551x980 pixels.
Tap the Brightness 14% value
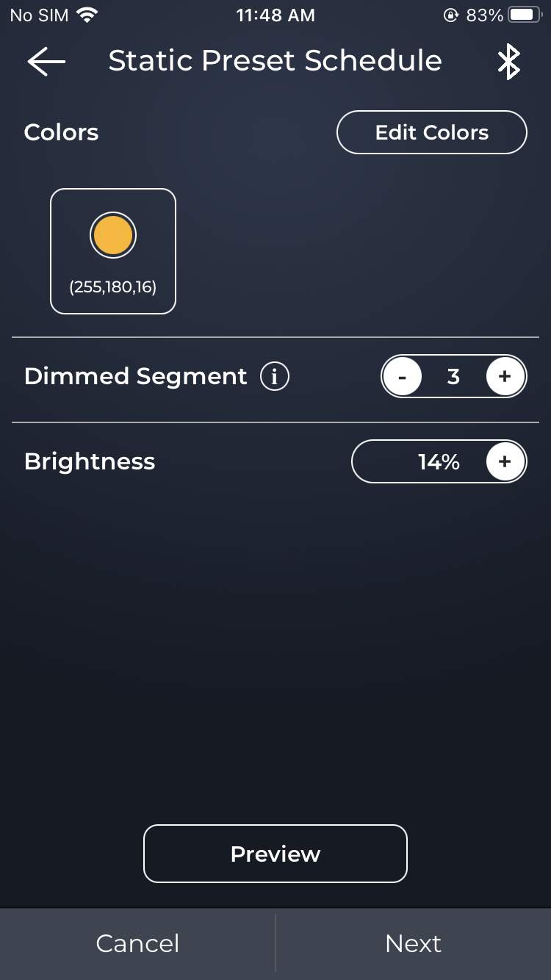tap(439, 461)
